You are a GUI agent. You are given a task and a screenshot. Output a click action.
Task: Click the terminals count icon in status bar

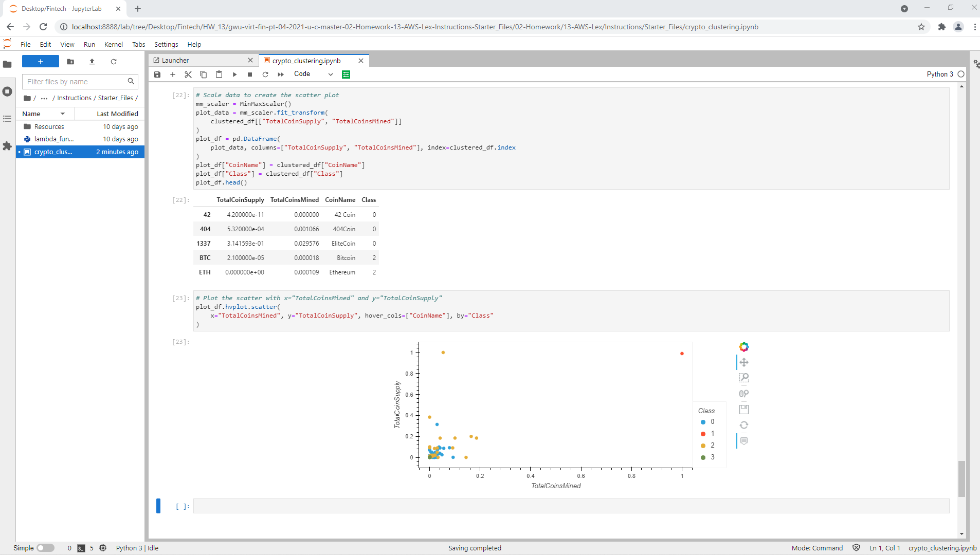(x=81, y=548)
